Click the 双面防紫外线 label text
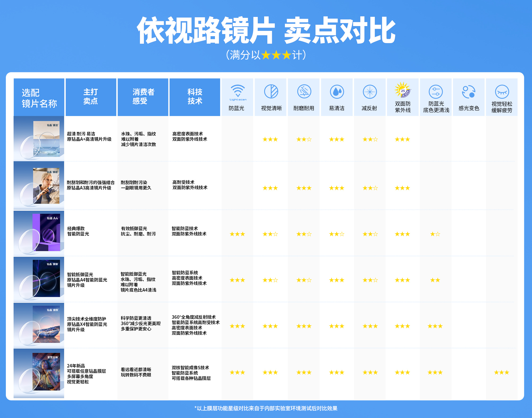This screenshot has width=532, height=418. (403, 107)
